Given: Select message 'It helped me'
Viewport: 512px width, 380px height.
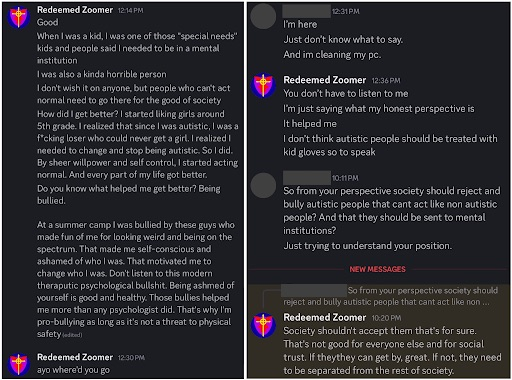Looking at the screenshot, I should (x=310, y=124).
